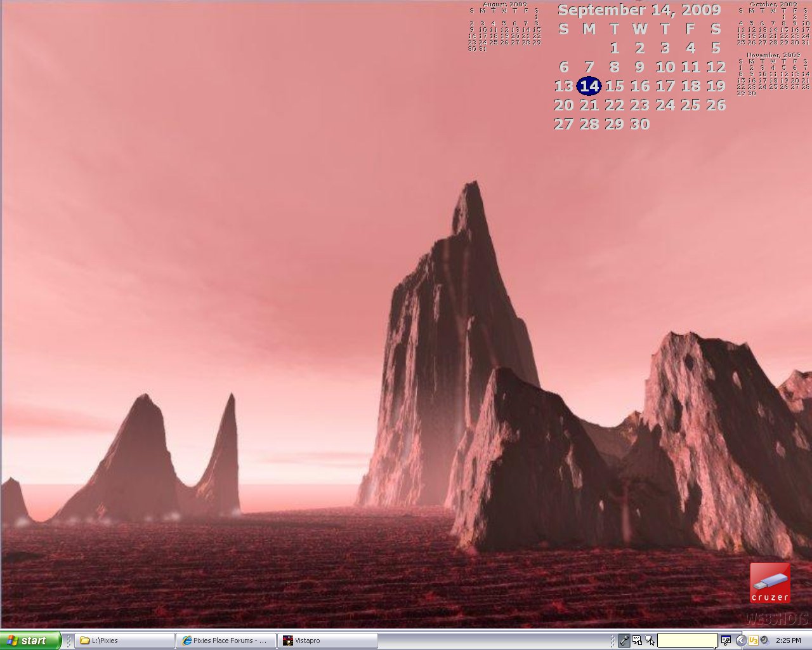Open the Start menu

(x=30, y=640)
